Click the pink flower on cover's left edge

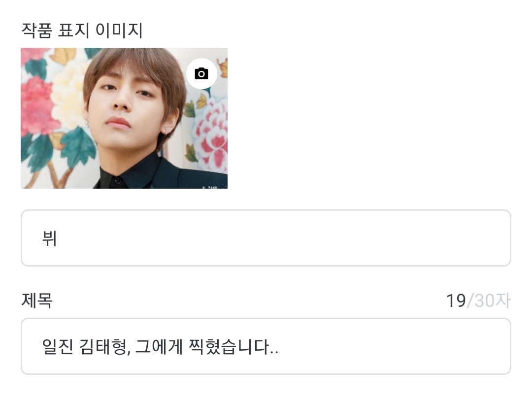pos(34,108)
